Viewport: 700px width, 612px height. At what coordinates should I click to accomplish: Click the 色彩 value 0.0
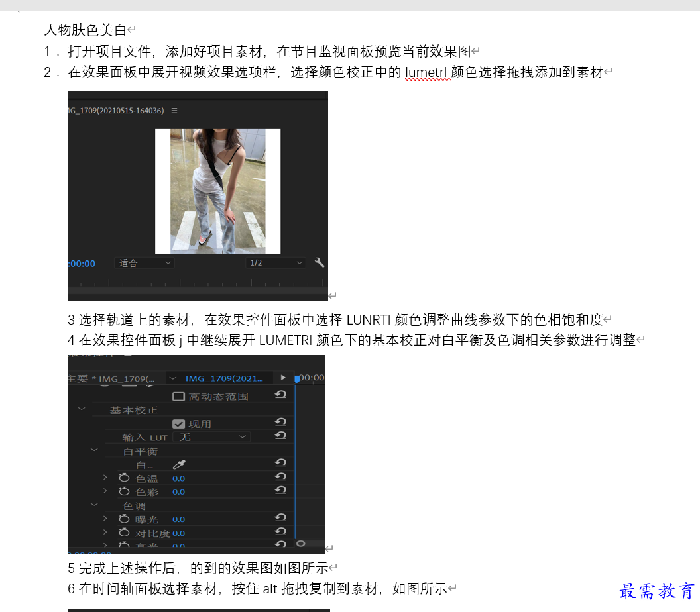[x=178, y=492]
